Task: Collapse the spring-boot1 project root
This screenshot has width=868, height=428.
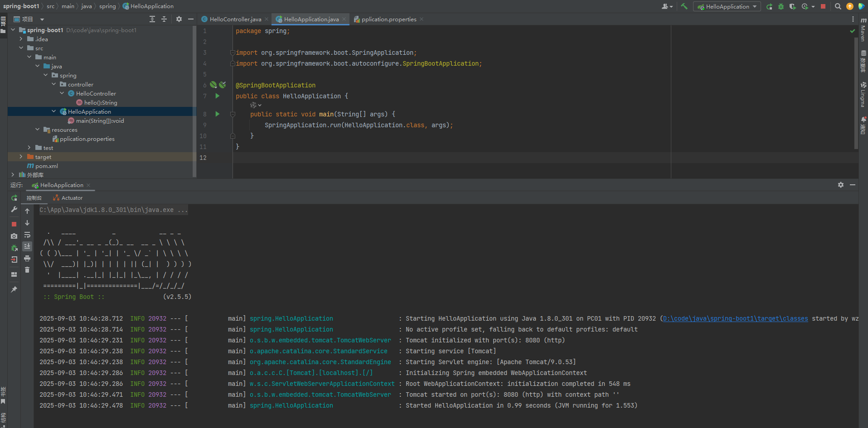Action: 13,30
